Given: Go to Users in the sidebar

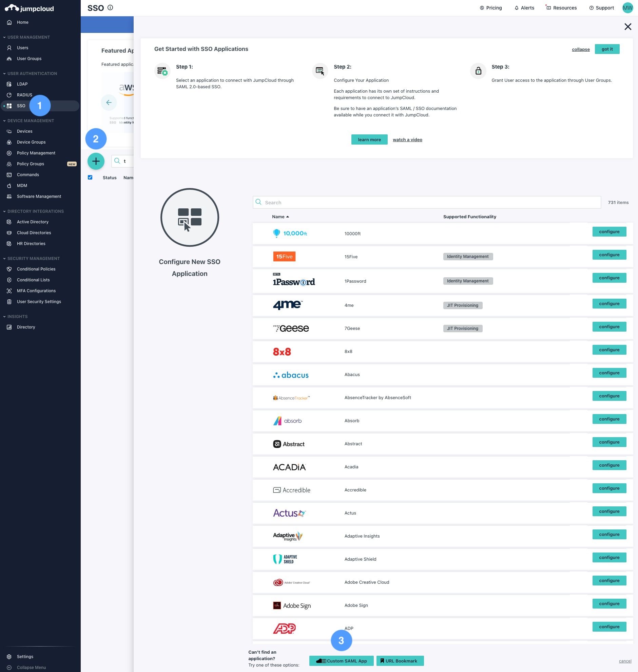Looking at the screenshot, I should click(22, 48).
